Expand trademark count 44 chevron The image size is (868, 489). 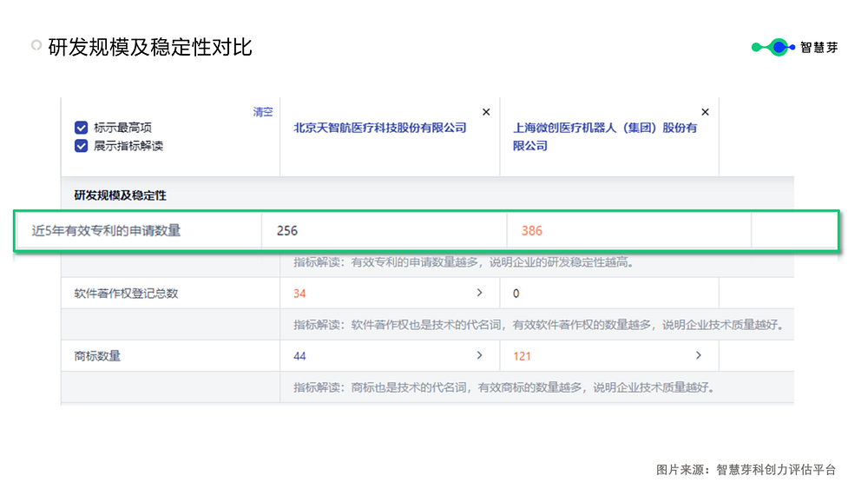click(x=479, y=355)
